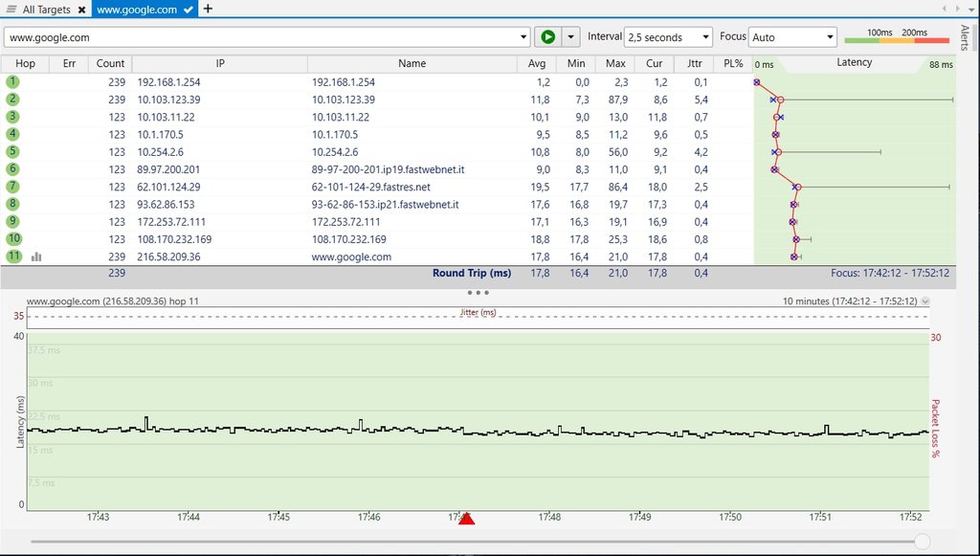The width and height of the screenshot is (980, 556).
Task: Open the dropdown arrow beside the play button
Action: [x=570, y=37]
